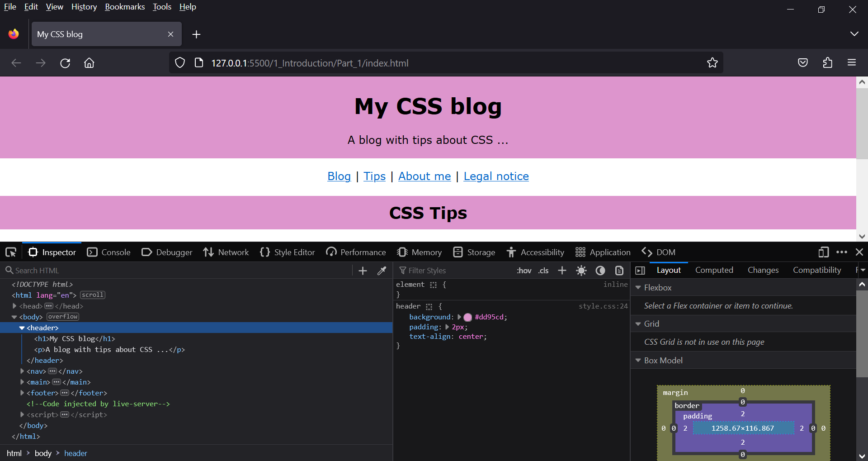The width and height of the screenshot is (868, 461).
Task: Go to the Firefox home page
Action: pos(89,63)
